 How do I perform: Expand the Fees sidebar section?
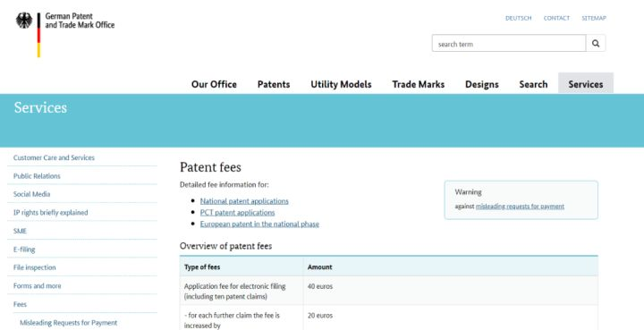tap(20, 304)
